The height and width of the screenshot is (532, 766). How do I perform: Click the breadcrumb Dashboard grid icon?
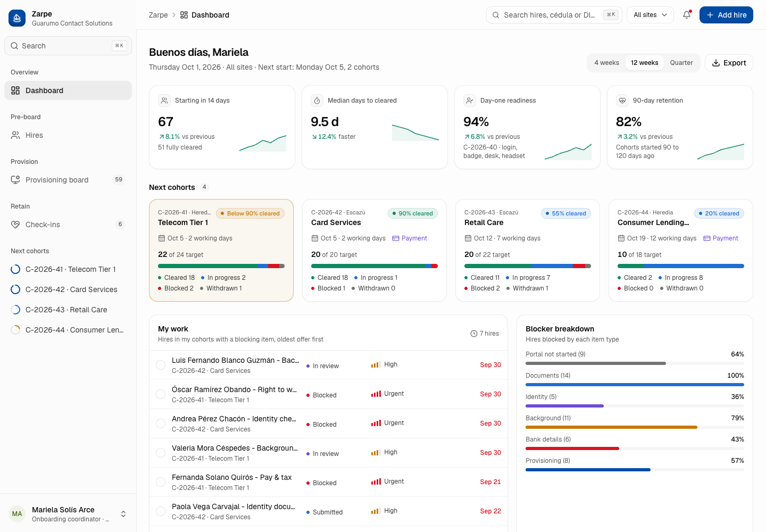click(184, 15)
